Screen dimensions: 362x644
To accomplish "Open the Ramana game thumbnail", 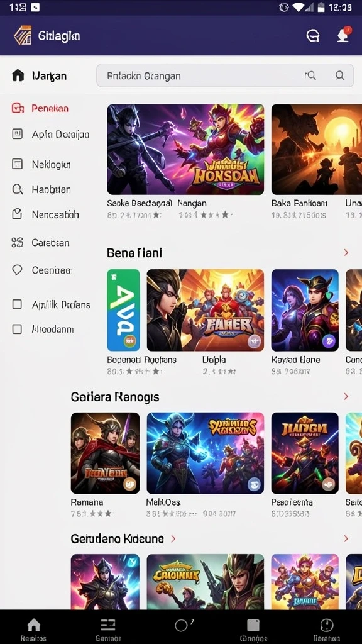I will (x=105, y=453).
